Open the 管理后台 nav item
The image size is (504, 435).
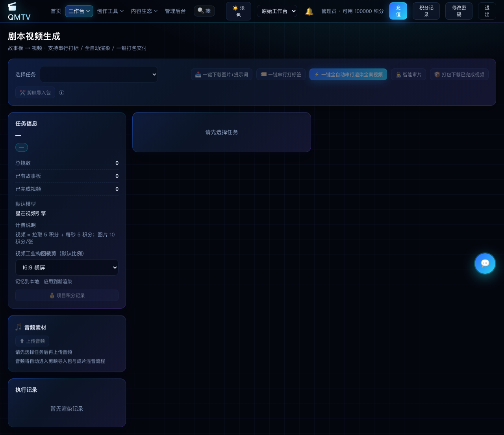coord(175,11)
